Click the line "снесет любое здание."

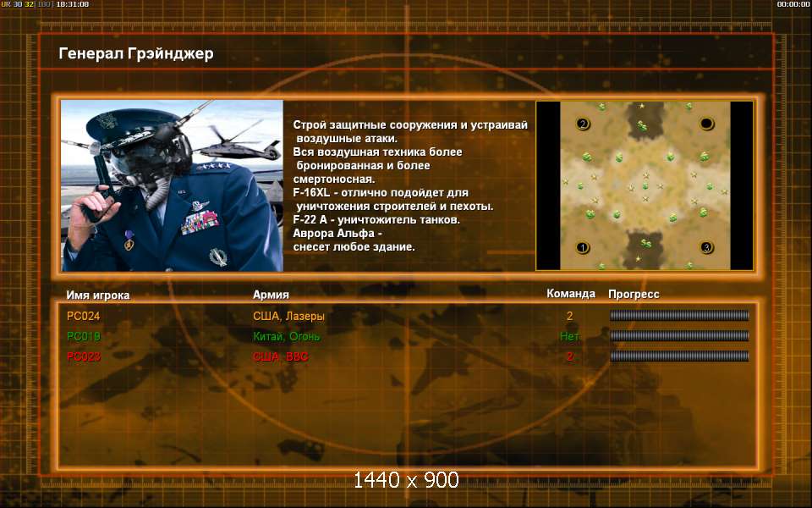[x=354, y=246]
